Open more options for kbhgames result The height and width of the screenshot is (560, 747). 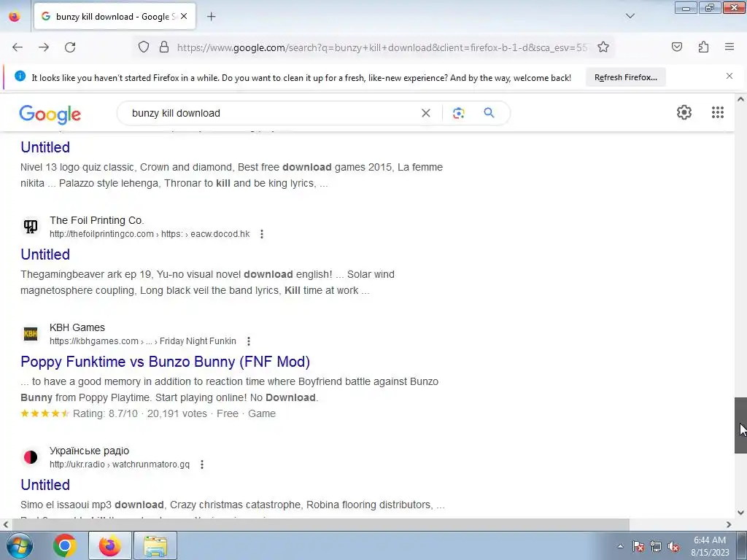pyautogui.click(x=248, y=341)
